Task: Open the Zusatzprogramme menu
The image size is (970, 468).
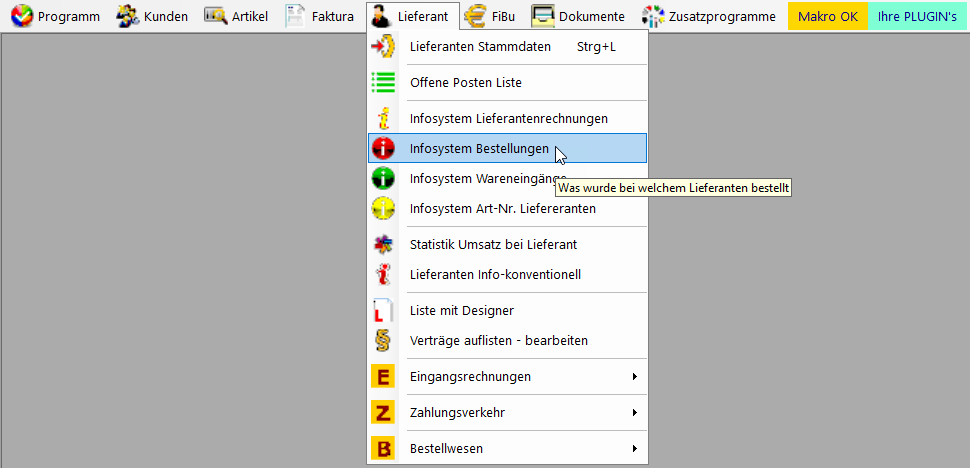Action: coord(722,17)
